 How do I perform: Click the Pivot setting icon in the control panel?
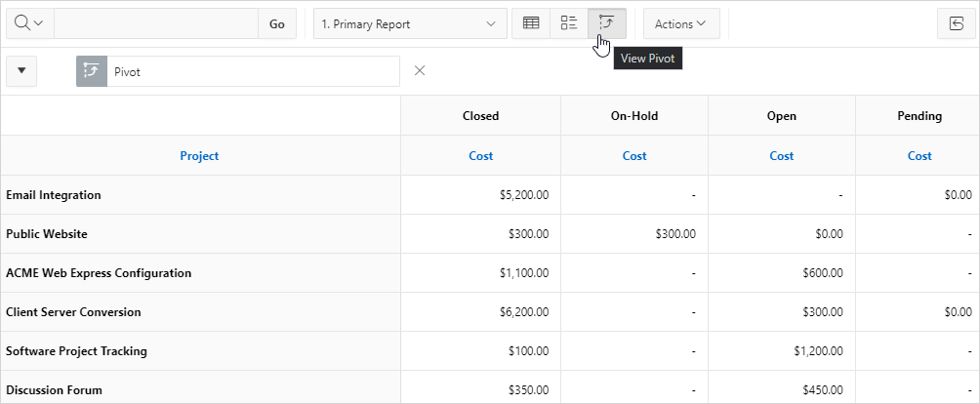(x=92, y=71)
